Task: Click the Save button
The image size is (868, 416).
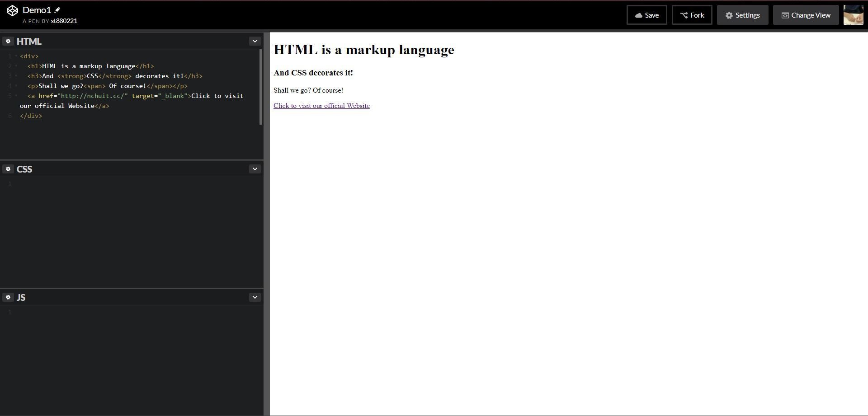Action: click(x=646, y=15)
